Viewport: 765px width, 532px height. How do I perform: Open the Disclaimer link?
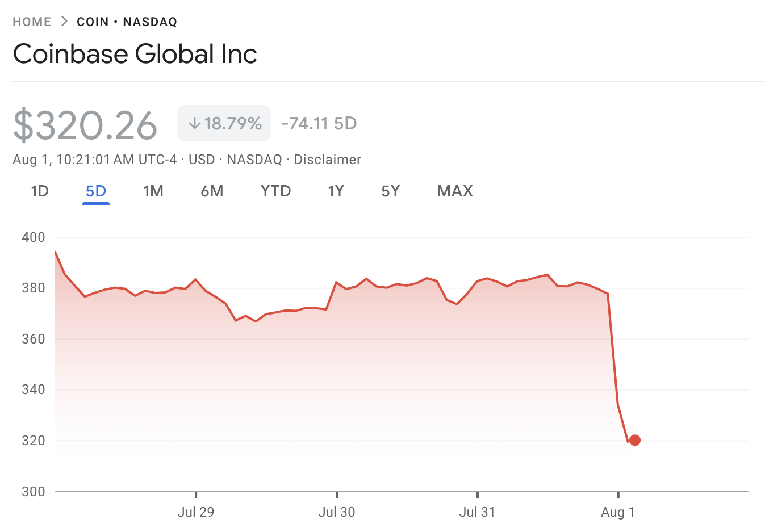click(327, 160)
